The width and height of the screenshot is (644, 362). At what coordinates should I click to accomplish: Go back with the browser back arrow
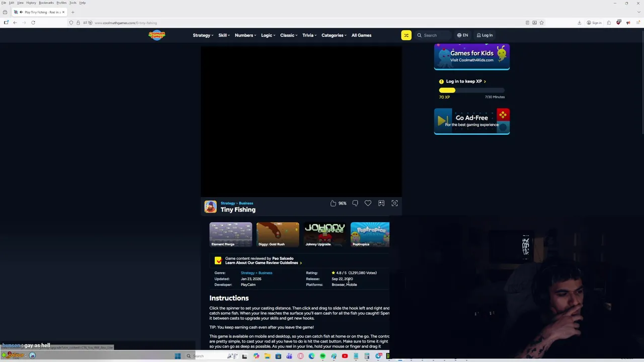15,23
